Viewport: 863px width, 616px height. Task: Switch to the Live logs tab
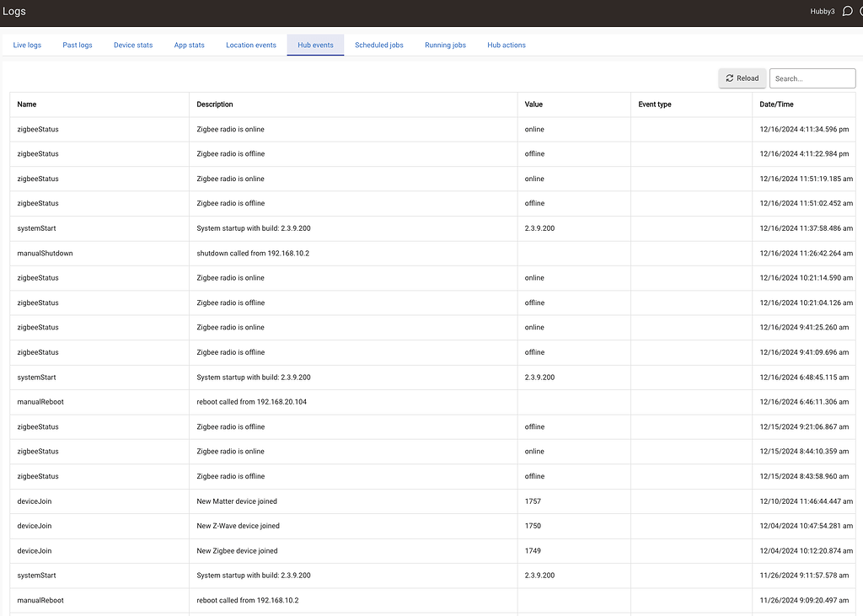click(x=27, y=45)
